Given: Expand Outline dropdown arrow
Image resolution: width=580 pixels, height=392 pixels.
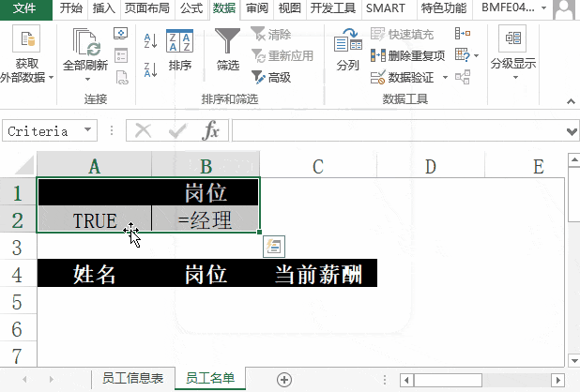Looking at the screenshot, I should 515,78.
